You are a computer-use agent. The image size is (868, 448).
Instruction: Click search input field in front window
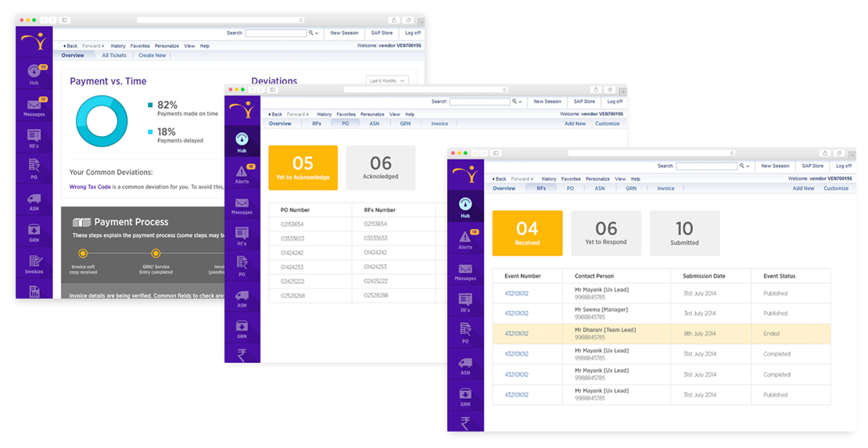(706, 166)
